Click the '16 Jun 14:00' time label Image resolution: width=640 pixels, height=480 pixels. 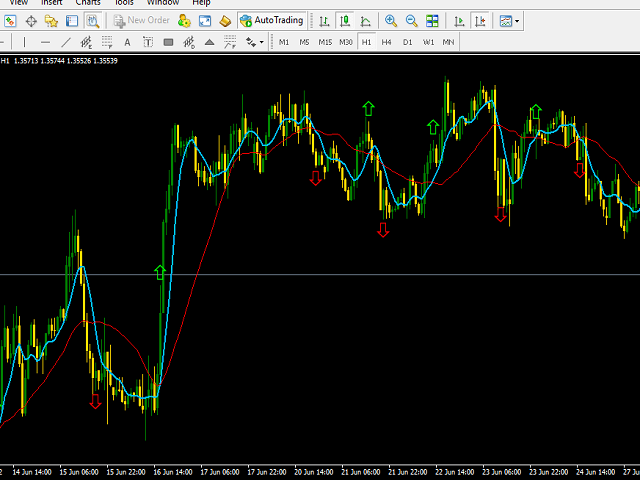(x=173, y=472)
